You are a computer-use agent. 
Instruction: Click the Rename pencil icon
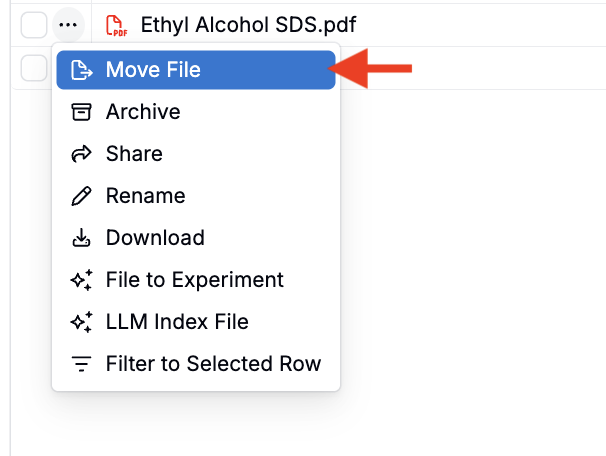[x=81, y=196]
